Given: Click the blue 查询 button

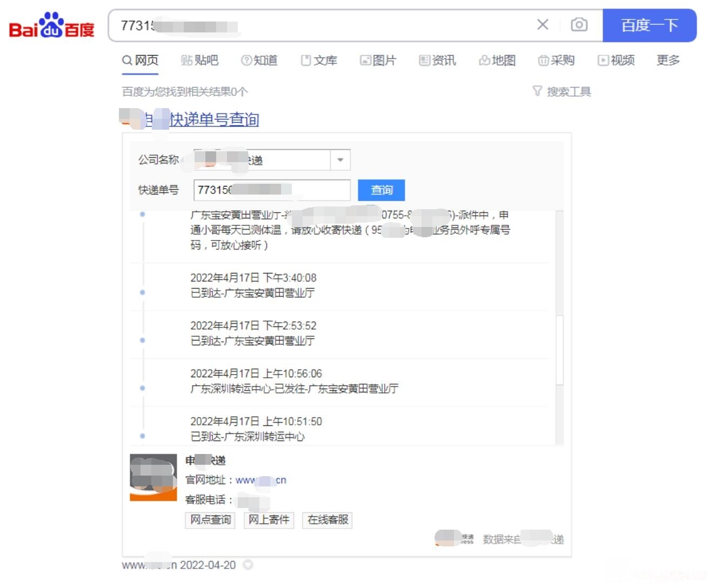Looking at the screenshot, I should [x=381, y=190].
